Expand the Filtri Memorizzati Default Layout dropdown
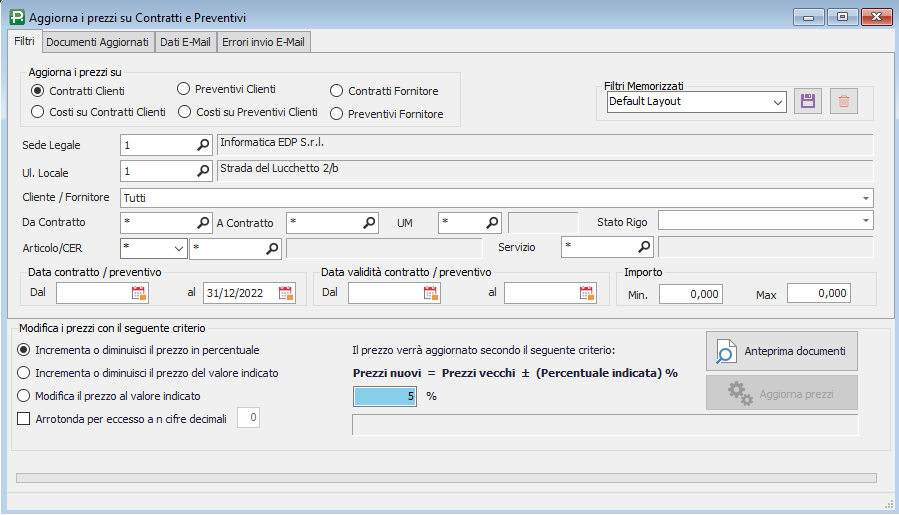The width and height of the screenshot is (899, 515). click(x=778, y=101)
